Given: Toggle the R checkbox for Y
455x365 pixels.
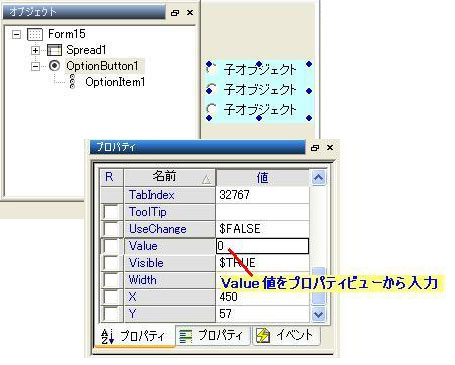Looking at the screenshot, I should tap(111, 314).
